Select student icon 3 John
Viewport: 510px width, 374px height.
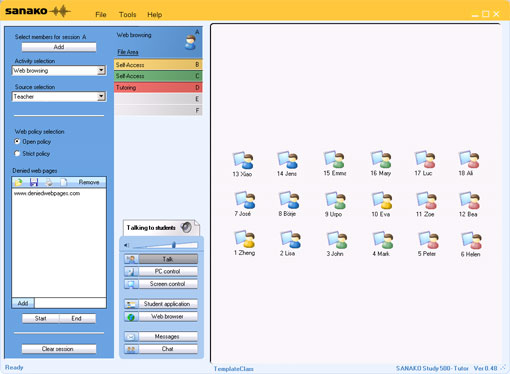click(x=337, y=240)
